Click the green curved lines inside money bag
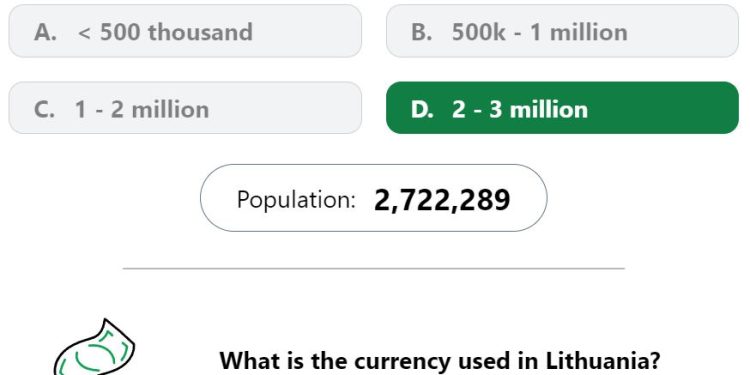This screenshot has width=750, height=375. click(x=96, y=352)
